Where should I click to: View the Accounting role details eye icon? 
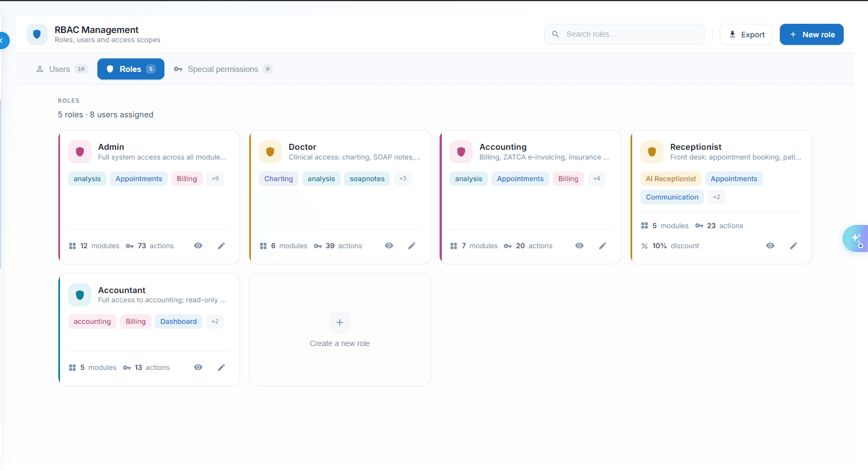580,246
